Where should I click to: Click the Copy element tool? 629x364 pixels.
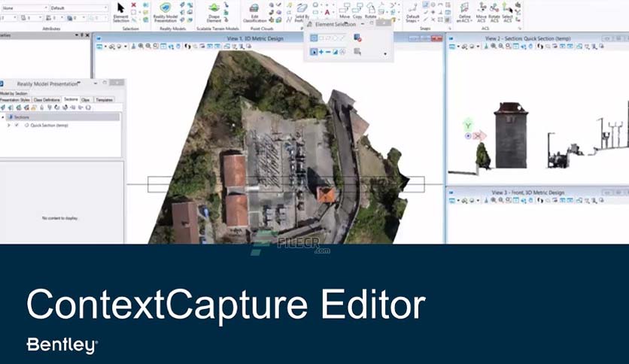pyautogui.click(x=357, y=11)
